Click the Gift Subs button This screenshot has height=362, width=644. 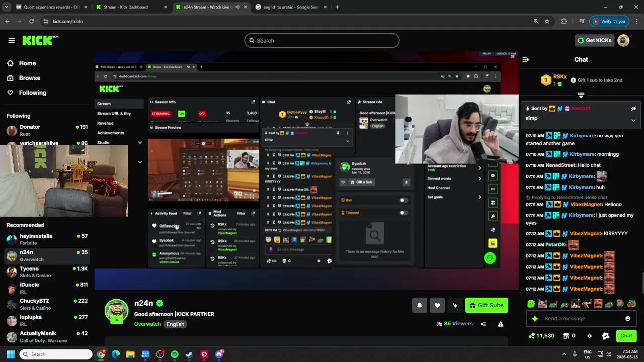point(487,305)
